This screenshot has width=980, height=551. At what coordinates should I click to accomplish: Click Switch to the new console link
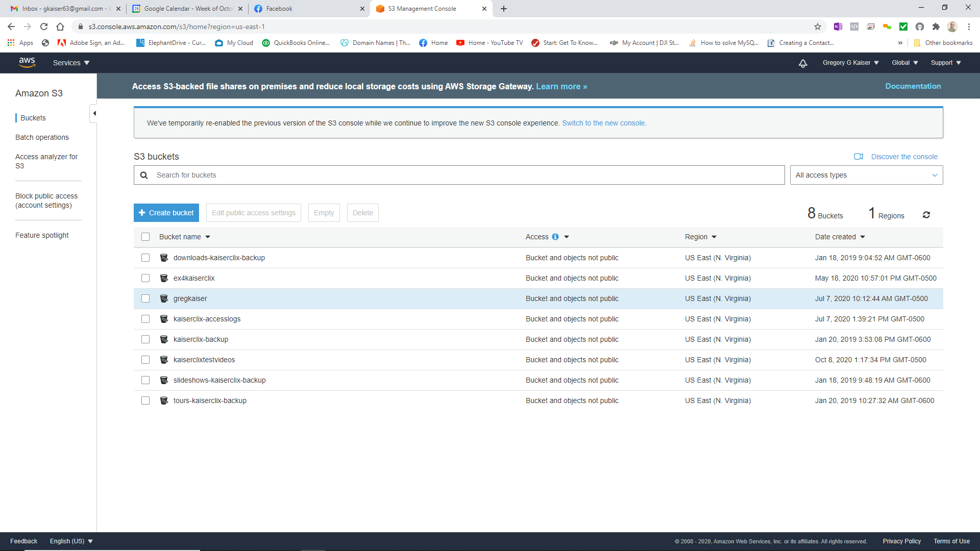(x=604, y=123)
